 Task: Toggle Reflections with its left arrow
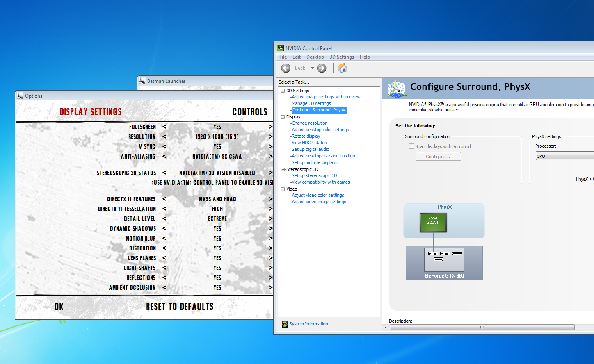tap(164, 278)
